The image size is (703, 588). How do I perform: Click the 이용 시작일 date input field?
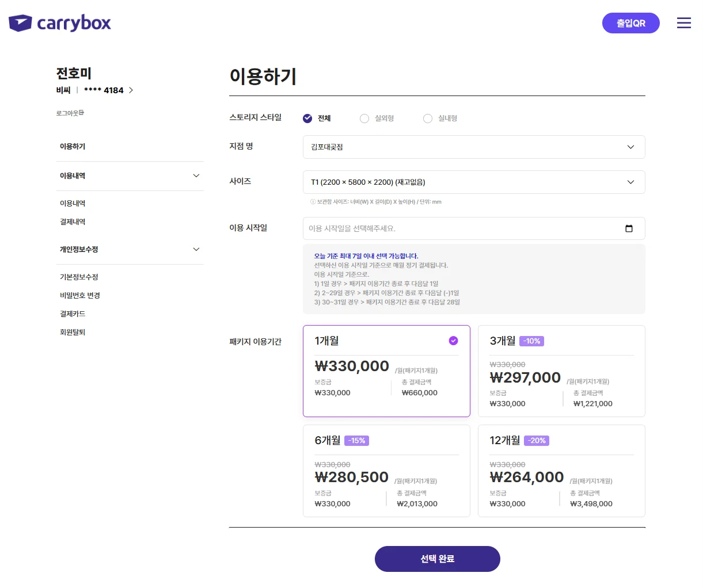pos(474,228)
